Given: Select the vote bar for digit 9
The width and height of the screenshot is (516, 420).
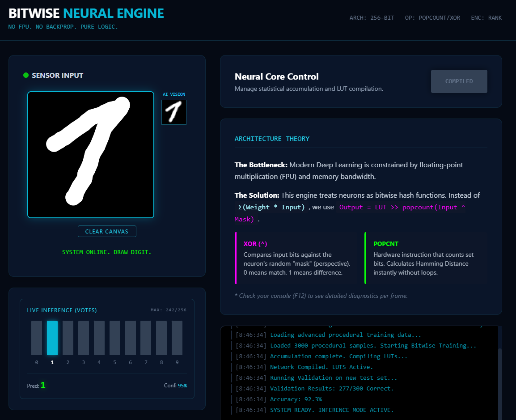Looking at the screenshot, I should [x=177, y=338].
